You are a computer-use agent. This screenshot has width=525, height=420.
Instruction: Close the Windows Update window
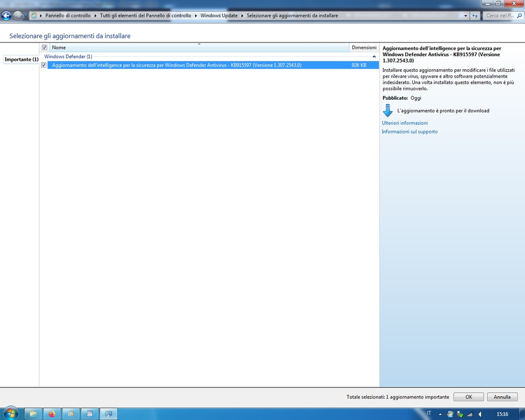[x=514, y=3]
